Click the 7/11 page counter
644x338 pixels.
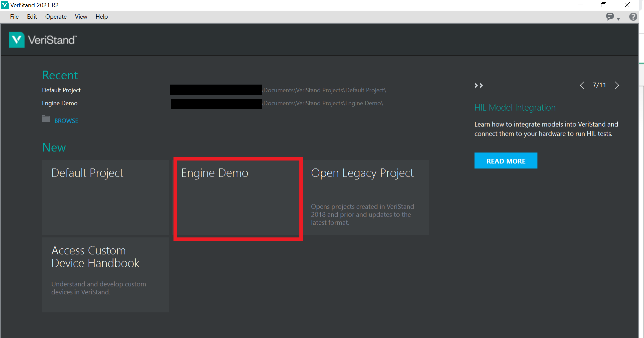tap(599, 85)
